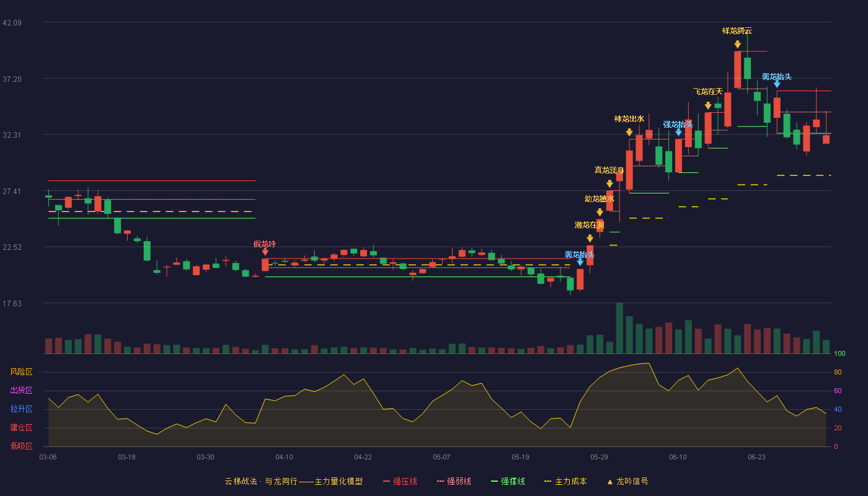Click the 42.09 price axis label

pyautogui.click(x=12, y=23)
